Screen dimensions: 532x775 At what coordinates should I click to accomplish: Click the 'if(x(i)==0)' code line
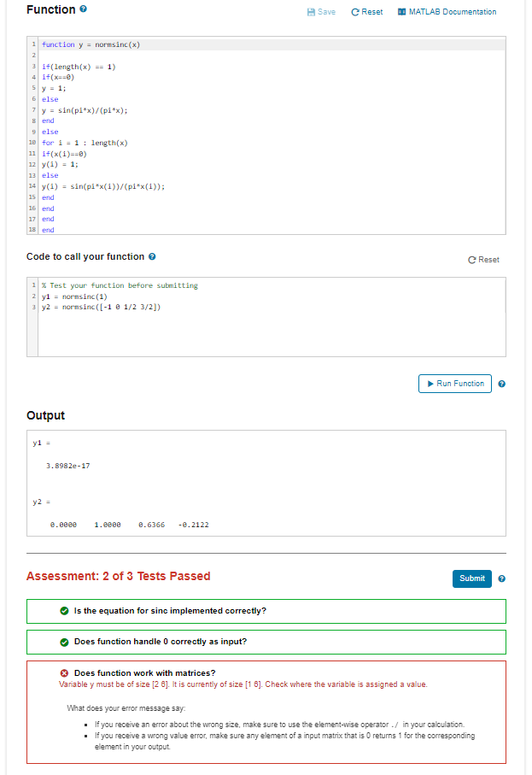[x=64, y=154]
